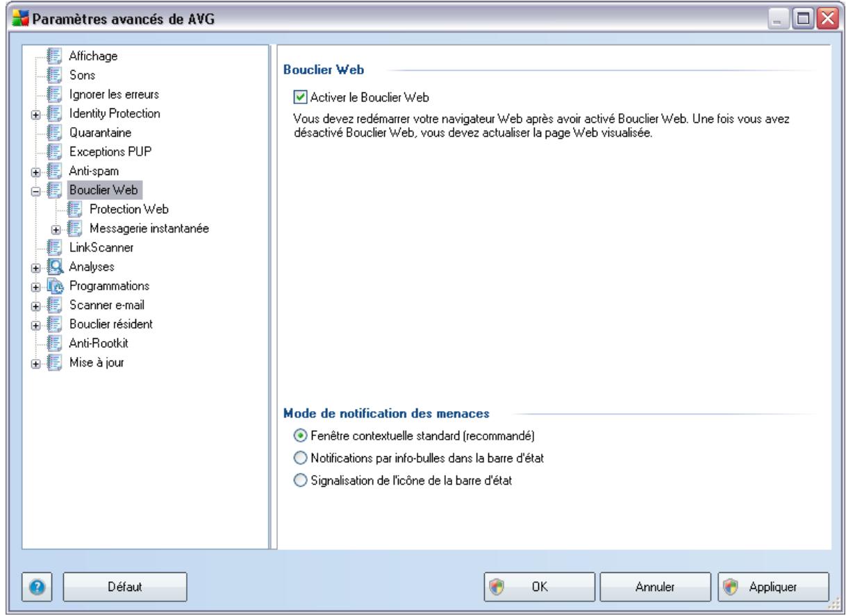Click the Appliquer button

[772, 587]
